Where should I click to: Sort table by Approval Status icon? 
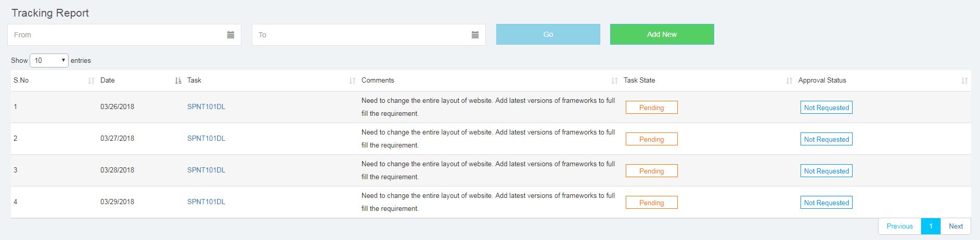[964, 81]
